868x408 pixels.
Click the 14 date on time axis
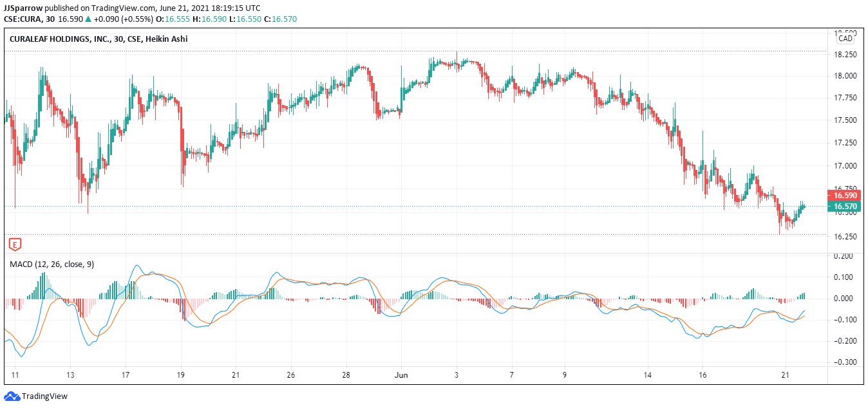click(648, 375)
